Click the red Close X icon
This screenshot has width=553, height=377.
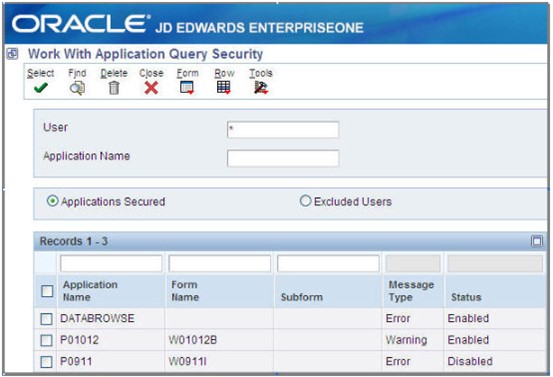[x=151, y=88]
